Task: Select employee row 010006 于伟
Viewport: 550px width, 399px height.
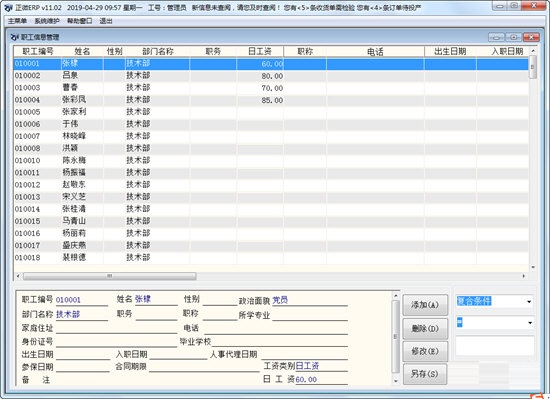Action: click(x=271, y=124)
